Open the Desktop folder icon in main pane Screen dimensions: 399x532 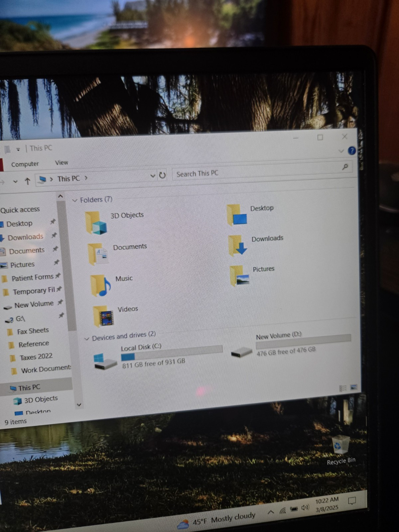[237, 215]
